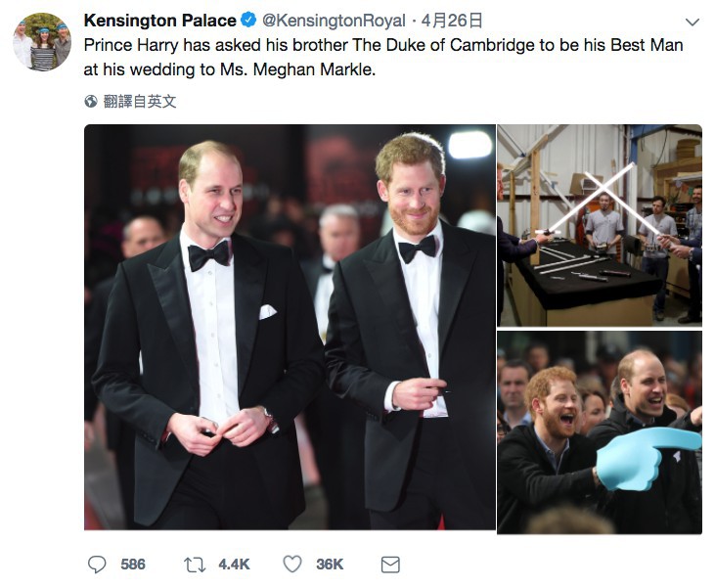Like the tweet with the heart icon
715x588 pixels.
pos(292,564)
